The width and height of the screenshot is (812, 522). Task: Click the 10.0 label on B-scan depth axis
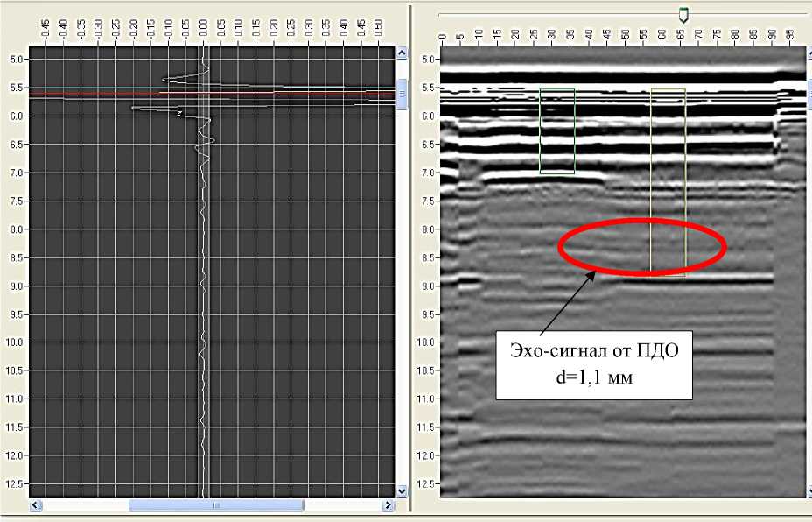click(x=425, y=342)
